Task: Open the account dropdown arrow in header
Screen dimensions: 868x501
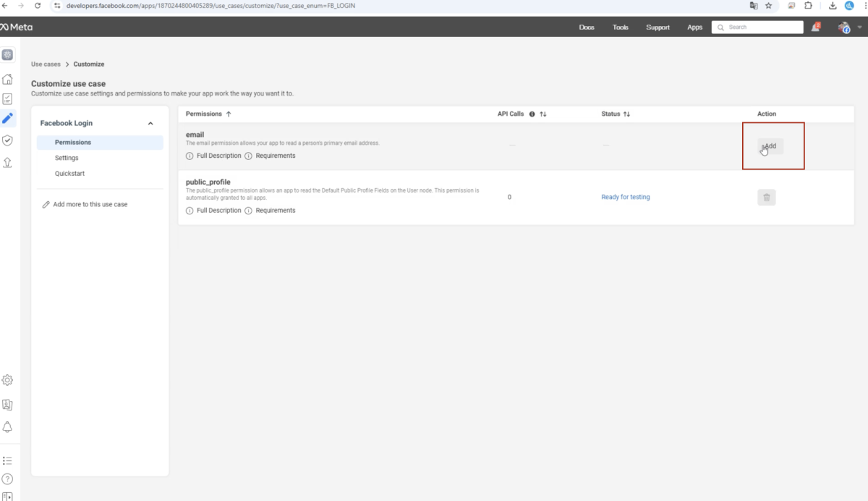Action: coord(859,28)
